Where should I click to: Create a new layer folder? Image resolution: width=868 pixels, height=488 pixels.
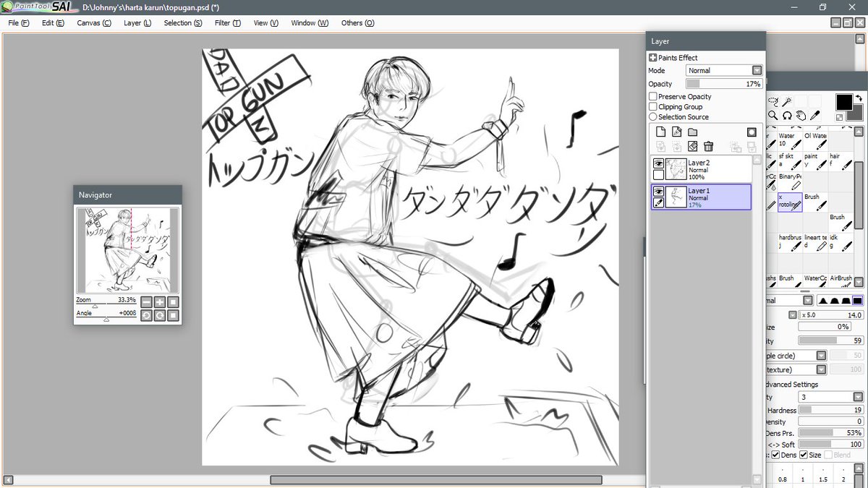[x=692, y=132]
